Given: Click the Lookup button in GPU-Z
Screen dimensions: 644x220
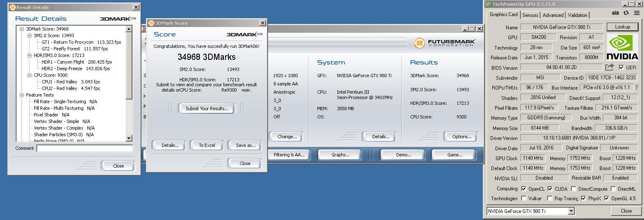Looking at the screenshot, I should (x=622, y=27).
